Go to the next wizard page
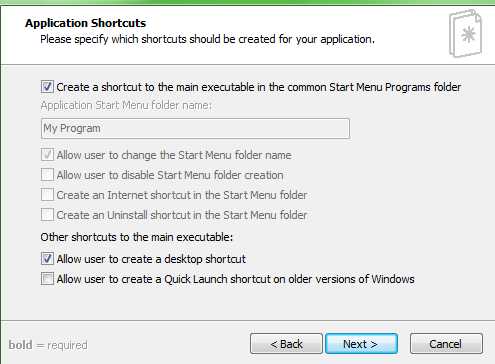 coord(361,344)
